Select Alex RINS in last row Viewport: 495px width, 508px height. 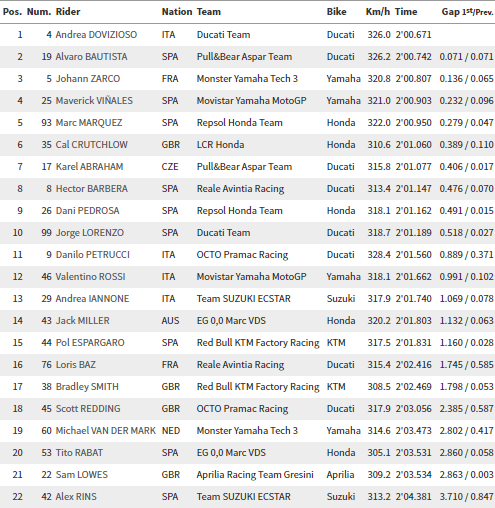tap(76, 497)
